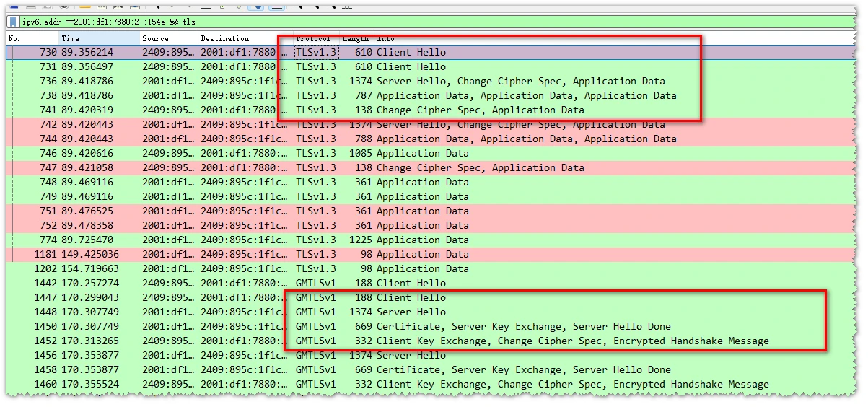Viewport: 868px width, 407px height.
Task: Toggle the colorize packet list toolbar icon
Action: click(x=276, y=4)
